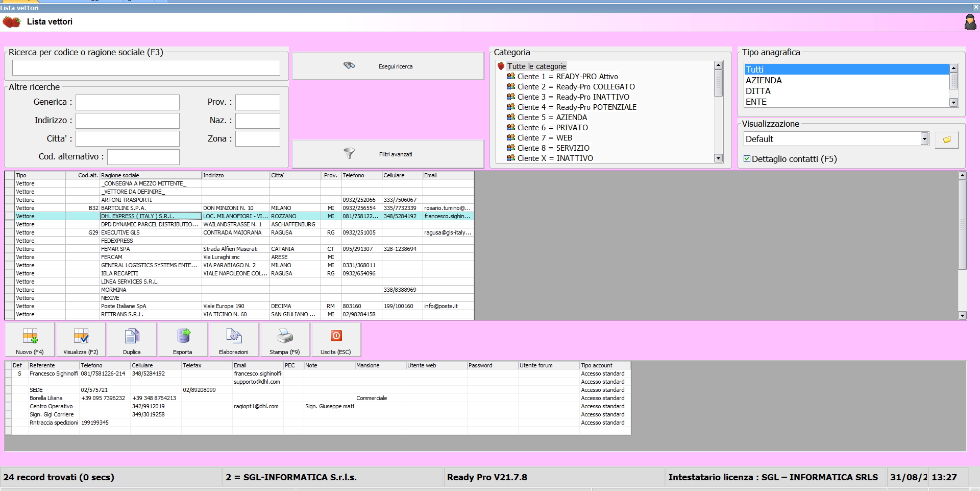The width and height of the screenshot is (980, 491).
Task: Click the Prov. search field
Action: (x=258, y=102)
